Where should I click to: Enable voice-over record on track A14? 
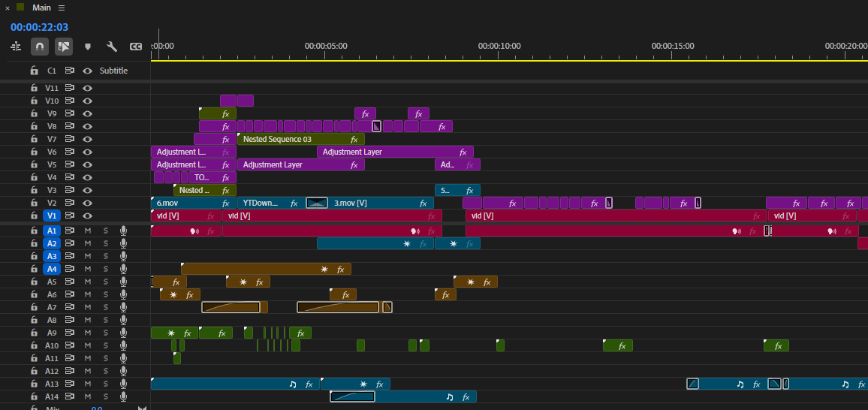tap(123, 396)
